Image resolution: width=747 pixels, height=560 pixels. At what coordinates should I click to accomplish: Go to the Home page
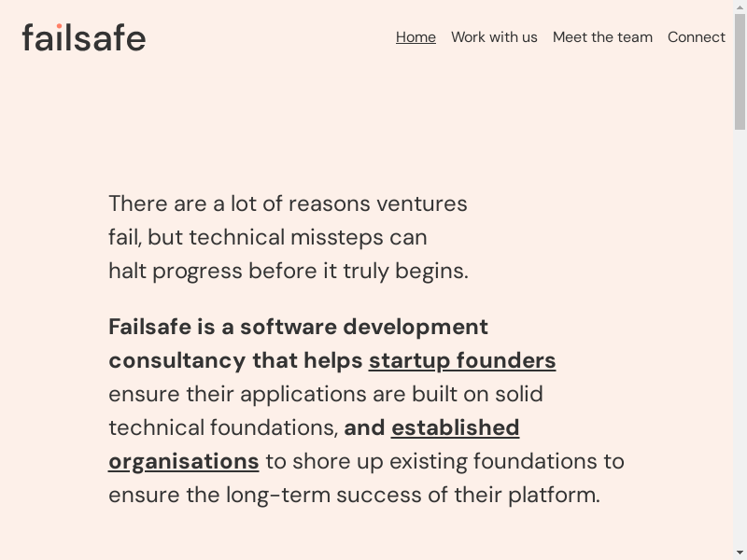point(416,37)
